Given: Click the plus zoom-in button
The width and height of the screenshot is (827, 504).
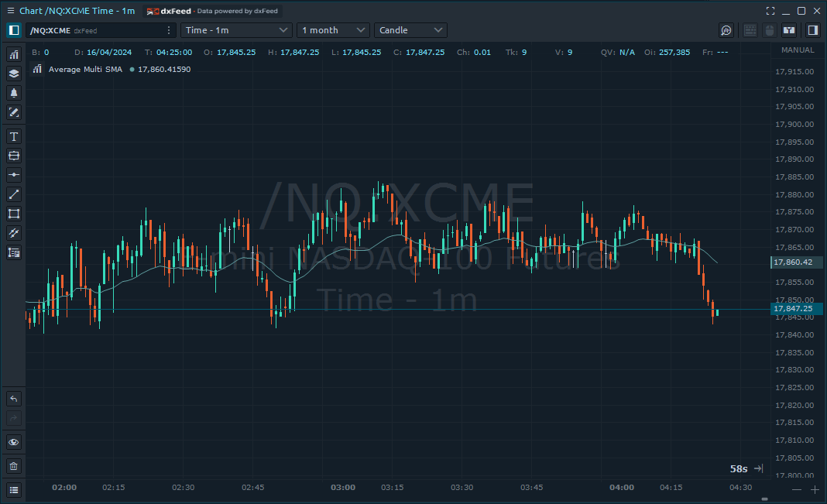Looking at the screenshot, I should 815,489.
